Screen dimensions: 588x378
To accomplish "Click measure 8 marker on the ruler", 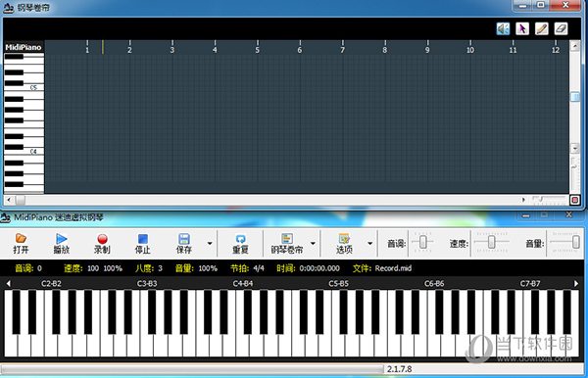I will pyautogui.click(x=385, y=50).
